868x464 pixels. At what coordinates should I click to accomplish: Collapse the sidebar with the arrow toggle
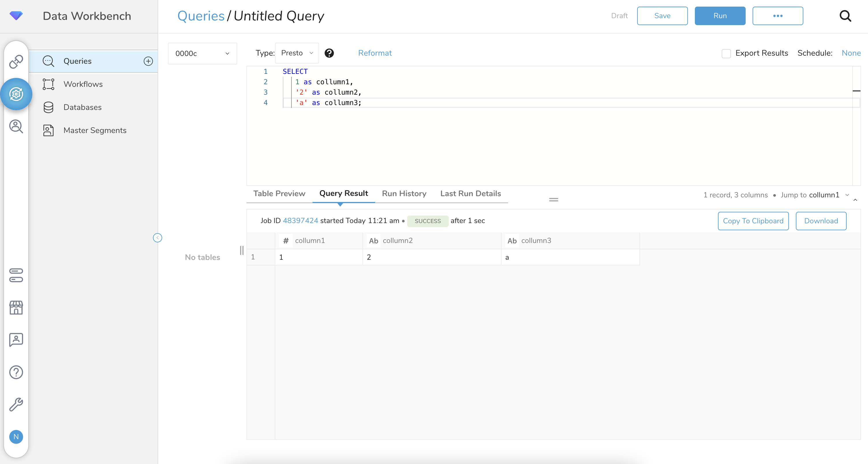[x=157, y=238]
